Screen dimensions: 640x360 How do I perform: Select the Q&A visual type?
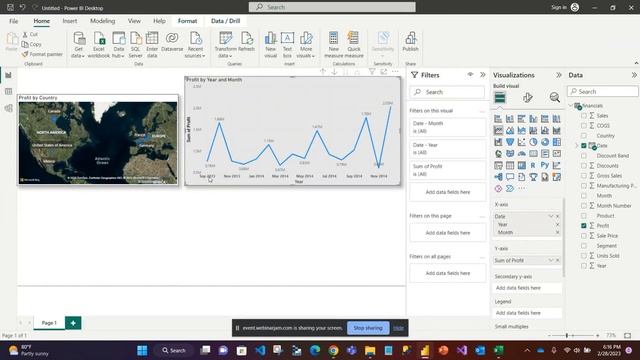[x=510, y=177]
